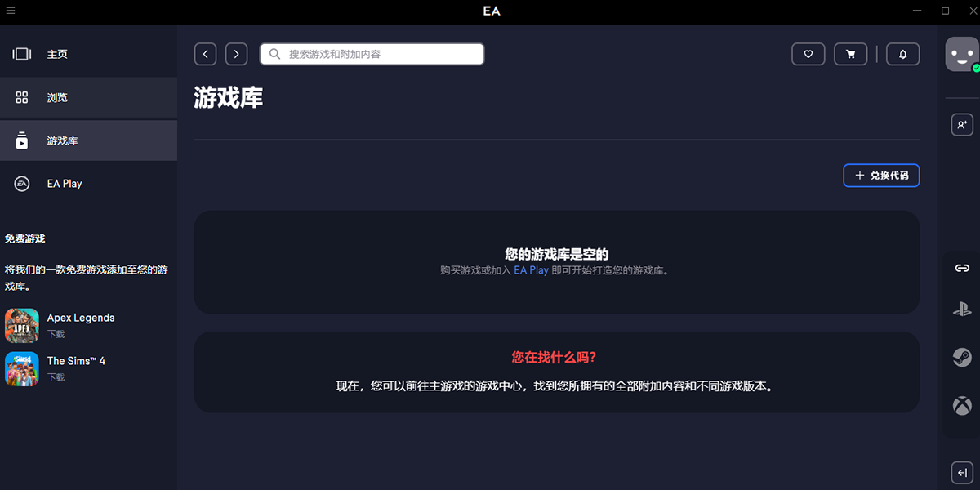Open 浏览 in the sidebar
Viewport: 980px width, 490px height.
pyautogui.click(x=88, y=97)
